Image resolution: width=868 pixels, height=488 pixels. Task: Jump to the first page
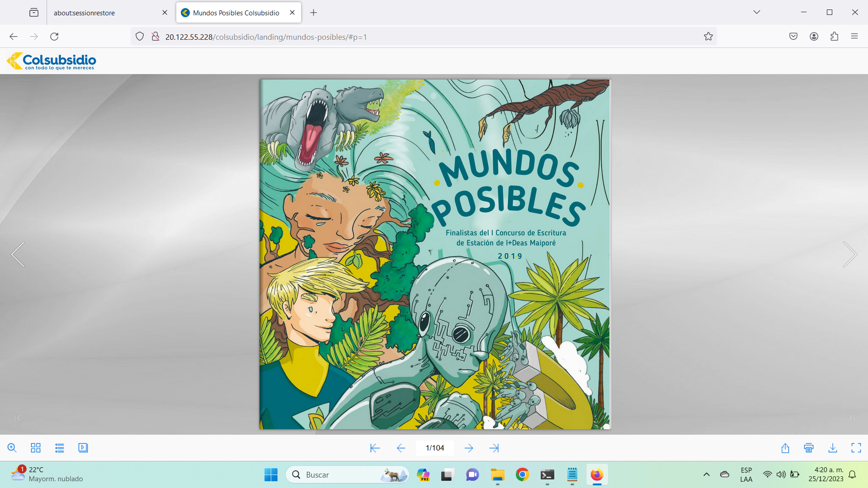(x=375, y=448)
